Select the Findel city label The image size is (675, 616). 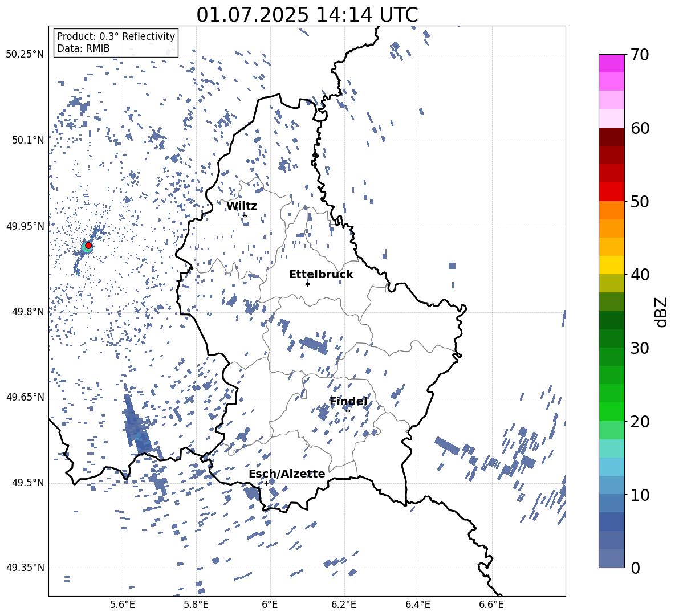[x=348, y=402]
